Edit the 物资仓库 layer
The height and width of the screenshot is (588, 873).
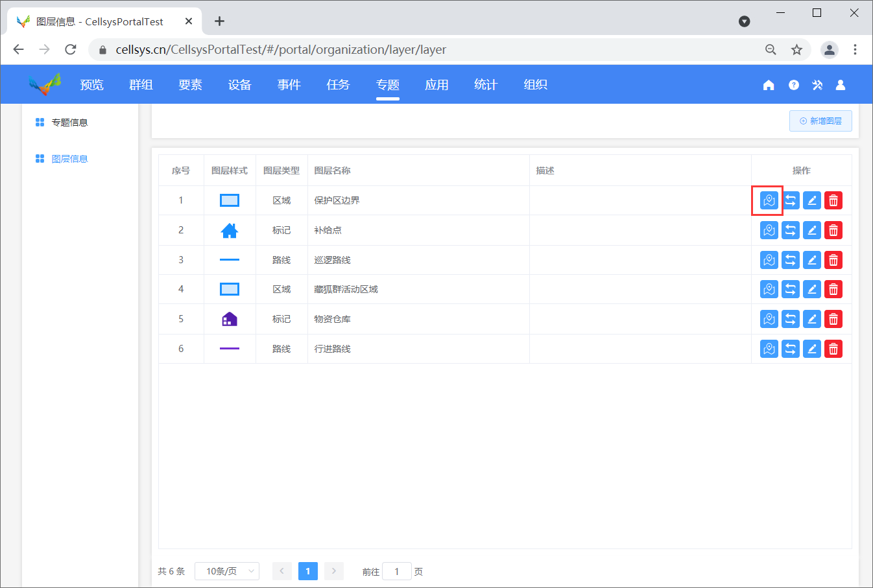click(811, 319)
